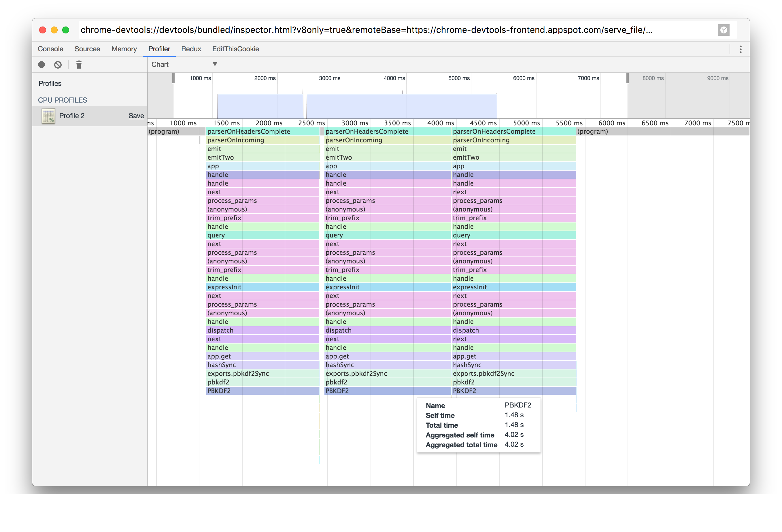The height and width of the screenshot is (532, 782).
Task: Click the URL address field
Action: (366, 30)
